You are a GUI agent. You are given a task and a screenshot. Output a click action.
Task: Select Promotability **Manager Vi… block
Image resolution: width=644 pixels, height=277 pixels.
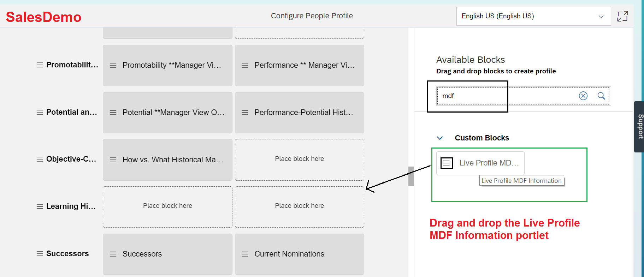167,65
